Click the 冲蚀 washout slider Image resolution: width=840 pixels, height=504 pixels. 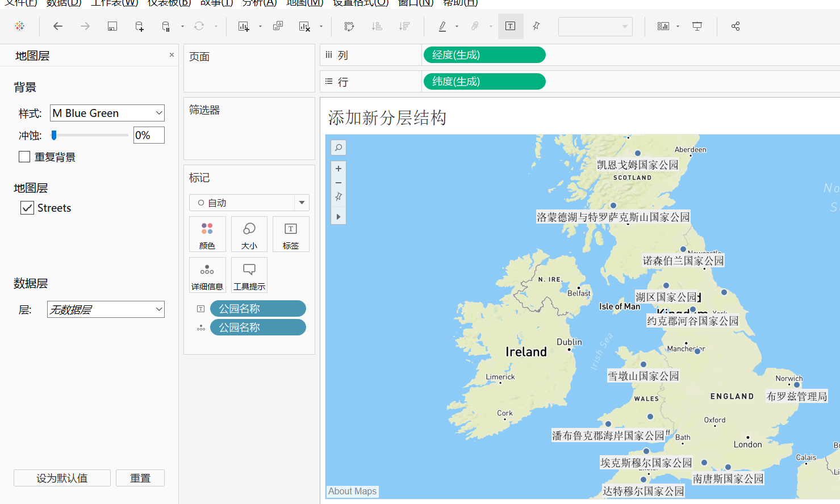click(90, 135)
